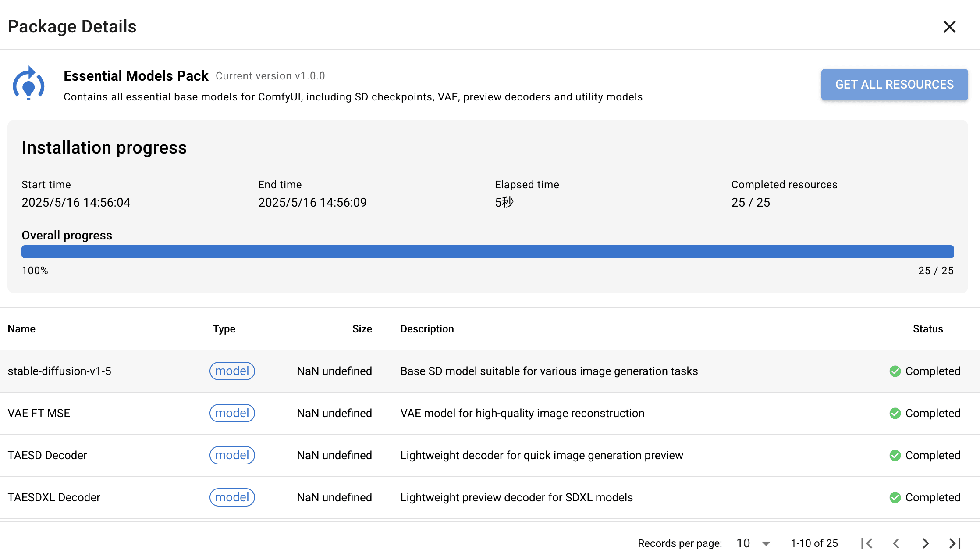This screenshot has height=557, width=980.
Task: Click the model tag on stable-diffusion-v1-5 row
Action: (232, 371)
